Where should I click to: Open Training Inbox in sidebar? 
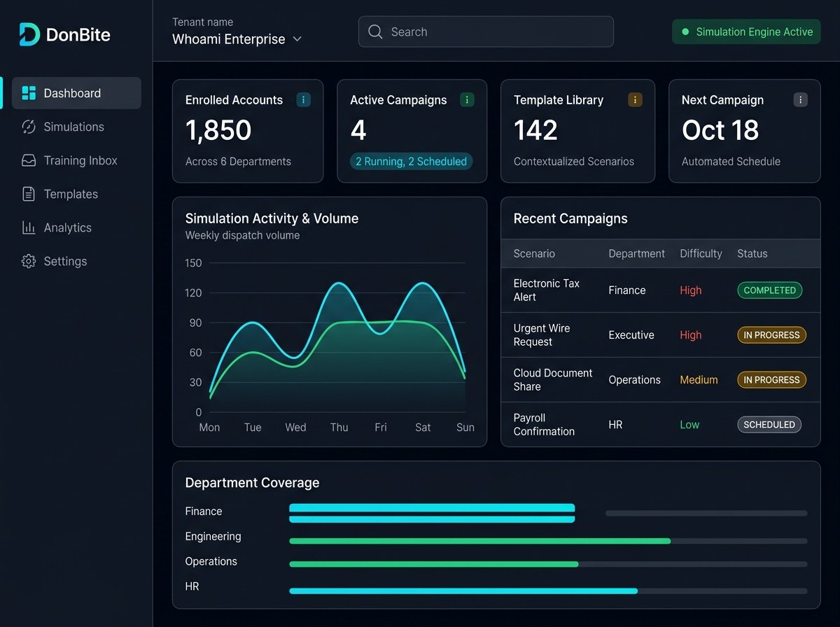point(76,160)
